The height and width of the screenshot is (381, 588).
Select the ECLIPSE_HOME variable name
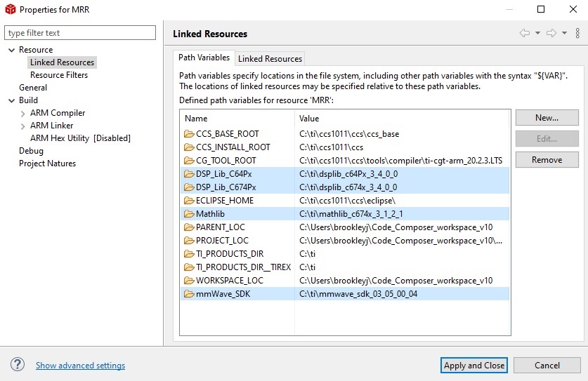point(225,201)
